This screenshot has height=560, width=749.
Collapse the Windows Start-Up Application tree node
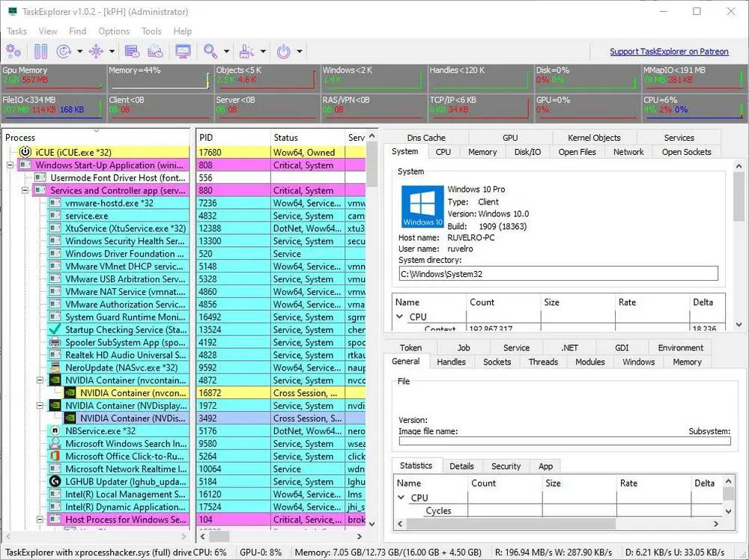[x=10, y=165]
